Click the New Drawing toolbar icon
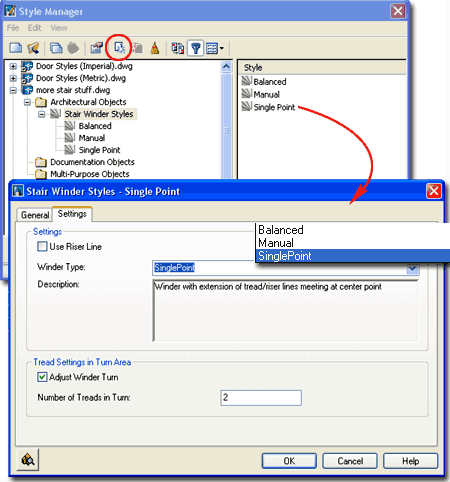This screenshot has height=482, width=450. (16, 48)
